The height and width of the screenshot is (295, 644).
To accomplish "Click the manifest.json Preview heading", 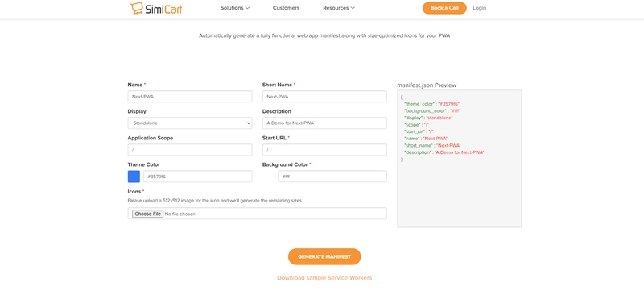I will pos(427,85).
